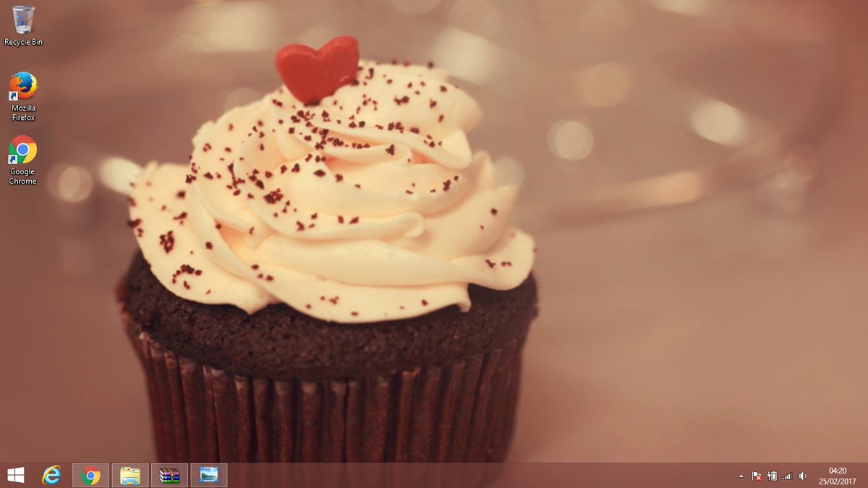Open the Action Center flag icon
The height and width of the screenshot is (488, 868).
pyautogui.click(x=757, y=476)
